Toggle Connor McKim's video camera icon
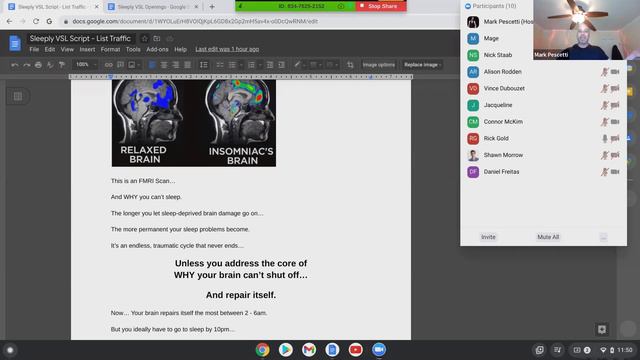 point(615,122)
